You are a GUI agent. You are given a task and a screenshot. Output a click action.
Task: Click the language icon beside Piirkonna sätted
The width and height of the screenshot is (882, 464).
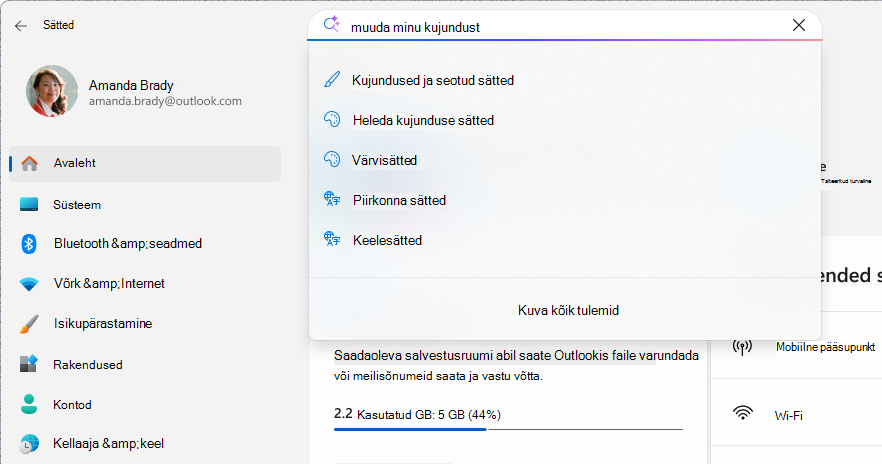(x=332, y=199)
